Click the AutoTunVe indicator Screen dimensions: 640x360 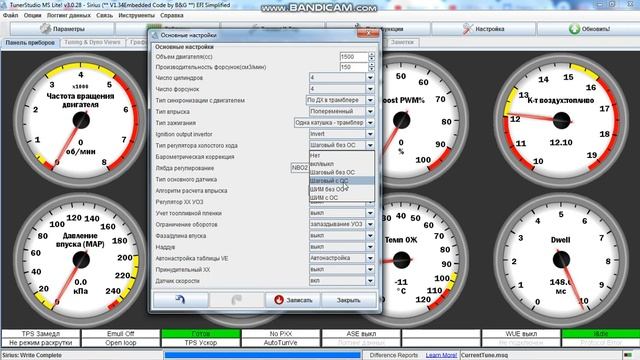click(280, 343)
